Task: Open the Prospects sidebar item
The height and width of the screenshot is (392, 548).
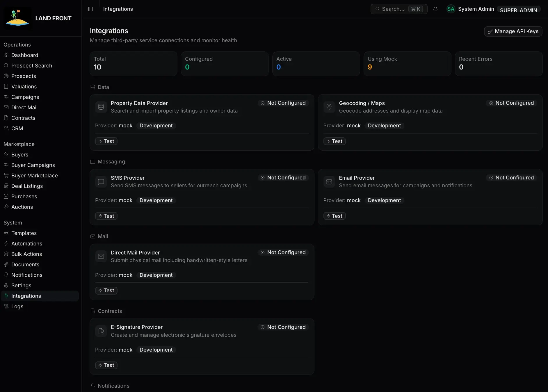Action: click(40, 76)
